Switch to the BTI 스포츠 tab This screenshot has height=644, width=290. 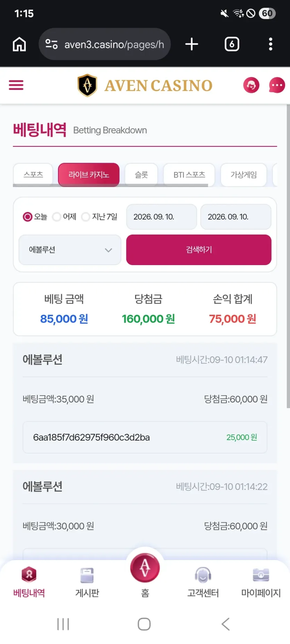pos(189,175)
